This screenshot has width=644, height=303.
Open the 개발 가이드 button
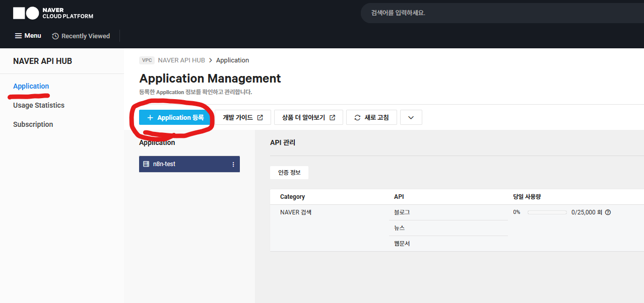243,117
